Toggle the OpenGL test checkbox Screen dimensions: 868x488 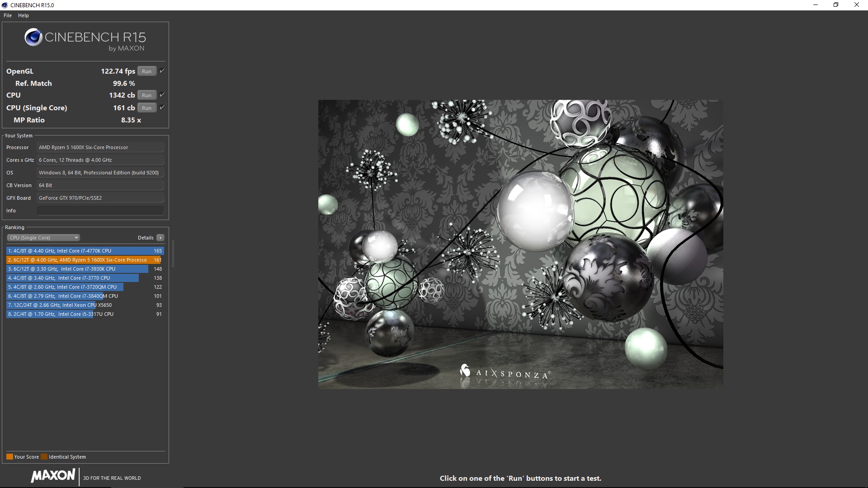[162, 71]
